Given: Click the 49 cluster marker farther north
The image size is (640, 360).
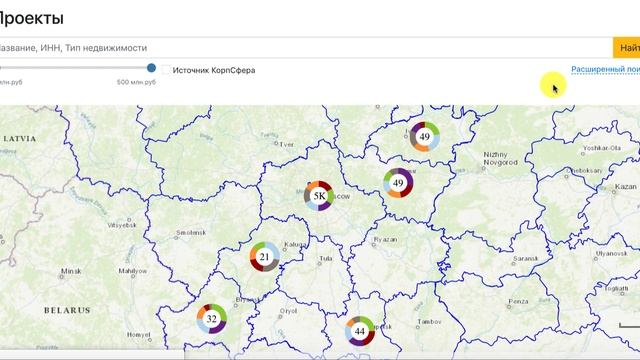Looking at the screenshot, I should [424, 136].
